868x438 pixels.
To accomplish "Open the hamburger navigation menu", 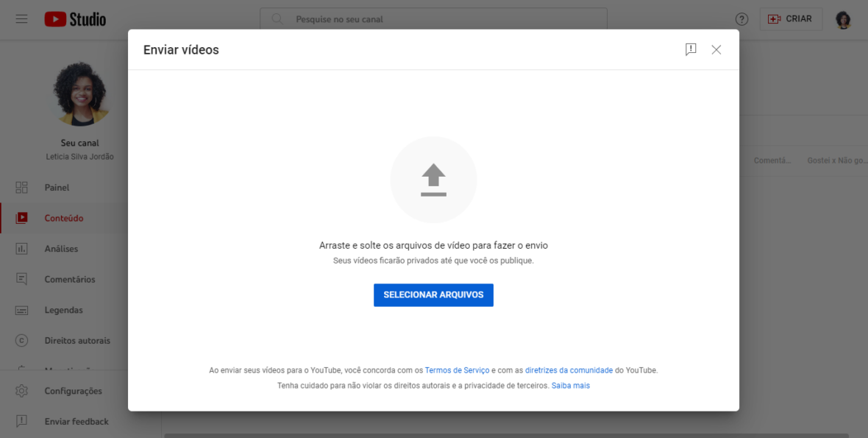I will pos(21,18).
